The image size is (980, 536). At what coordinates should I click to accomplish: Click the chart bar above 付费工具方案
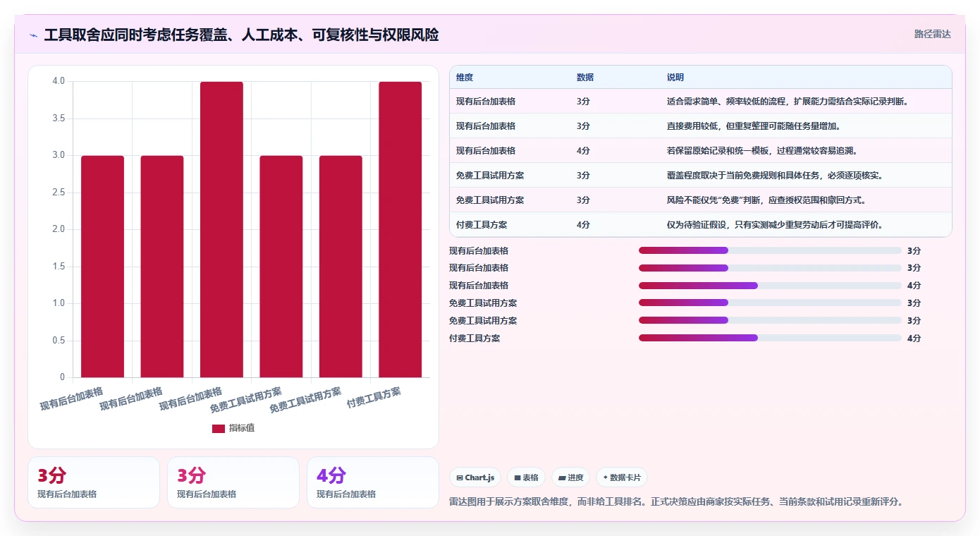pyautogui.click(x=400, y=229)
